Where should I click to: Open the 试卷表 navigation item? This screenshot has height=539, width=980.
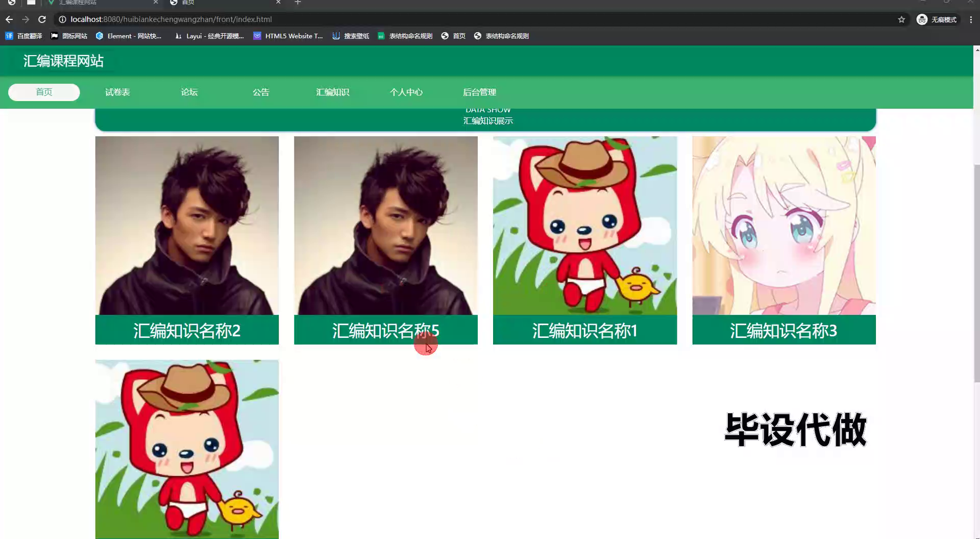pyautogui.click(x=117, y=92)
